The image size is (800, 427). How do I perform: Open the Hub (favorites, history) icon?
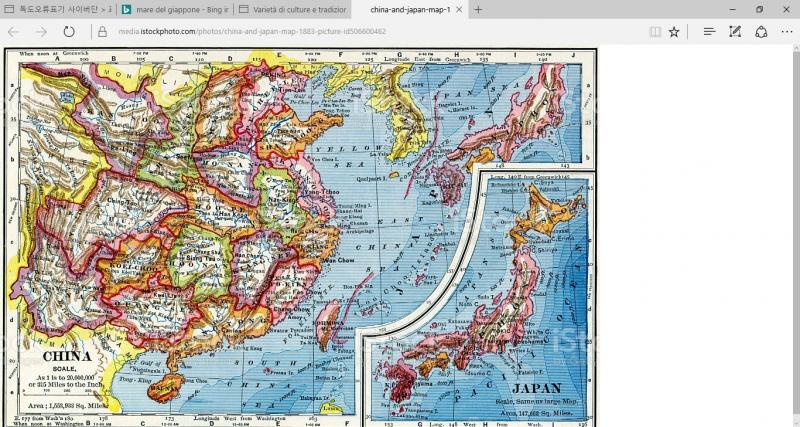click(x=709, y=31)
